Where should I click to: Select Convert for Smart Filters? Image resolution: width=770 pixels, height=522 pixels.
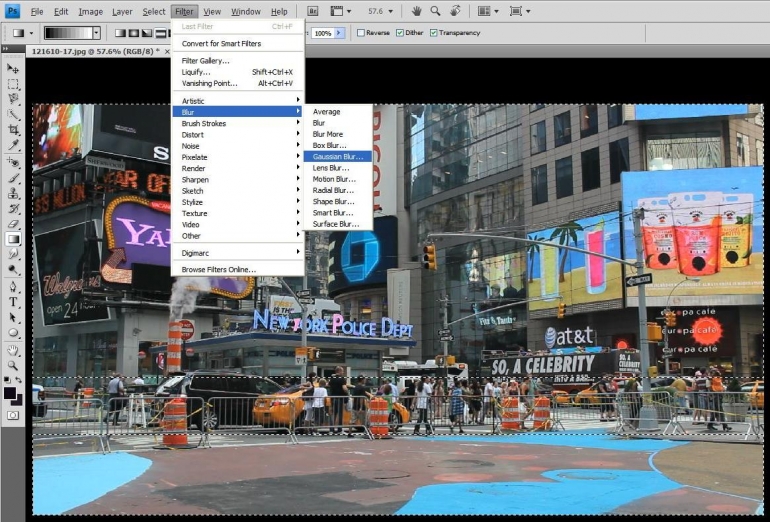point(238,44)
